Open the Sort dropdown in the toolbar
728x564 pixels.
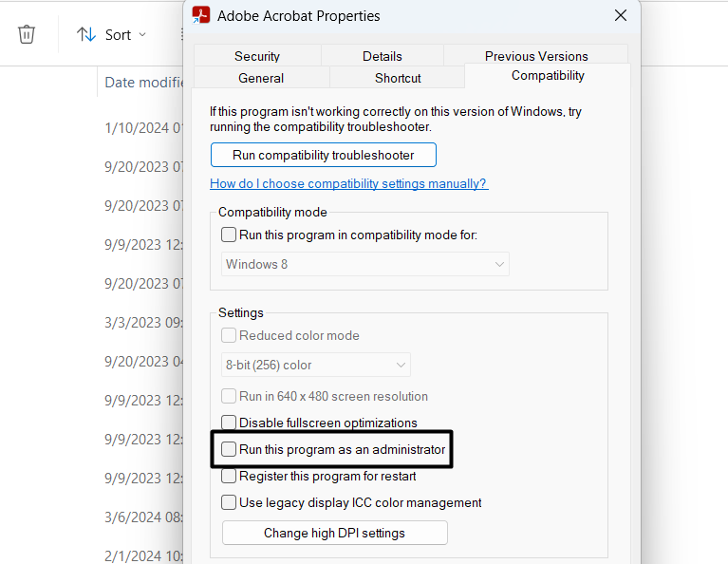(x=112, y=34)
